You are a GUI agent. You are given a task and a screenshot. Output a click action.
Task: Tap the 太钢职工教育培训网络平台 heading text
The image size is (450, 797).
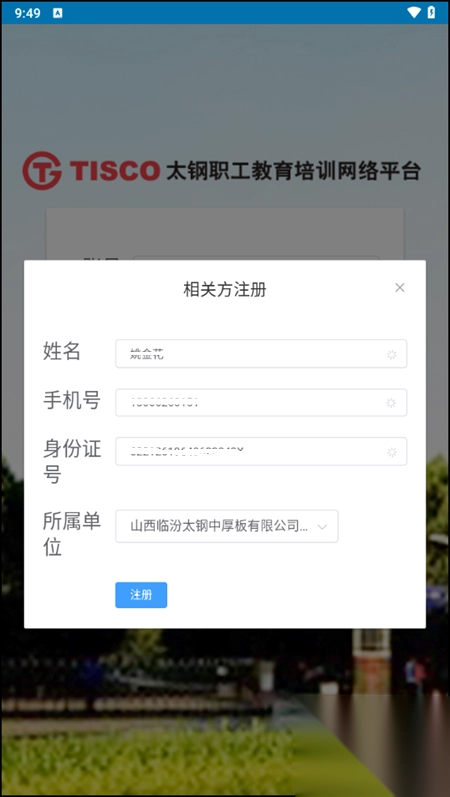[294, 171]
